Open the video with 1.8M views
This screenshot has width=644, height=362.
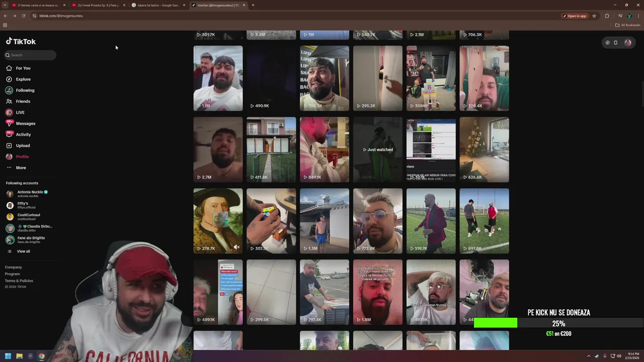coord(378,292)
